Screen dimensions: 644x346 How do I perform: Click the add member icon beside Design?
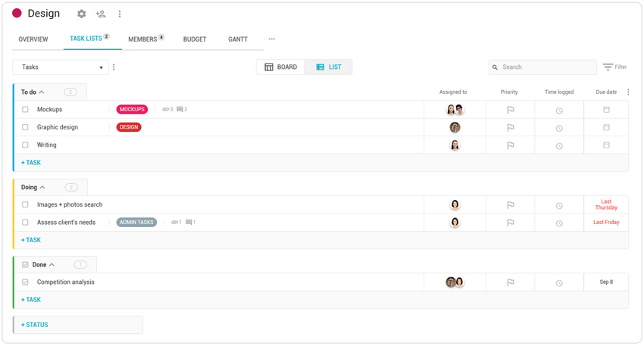tap(101, 14)
